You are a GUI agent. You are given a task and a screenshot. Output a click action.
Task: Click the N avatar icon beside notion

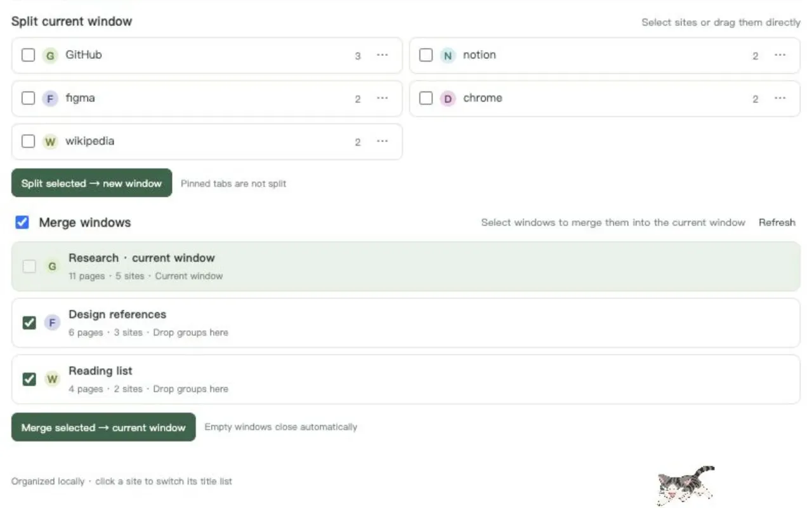click(x=448, y=55)
